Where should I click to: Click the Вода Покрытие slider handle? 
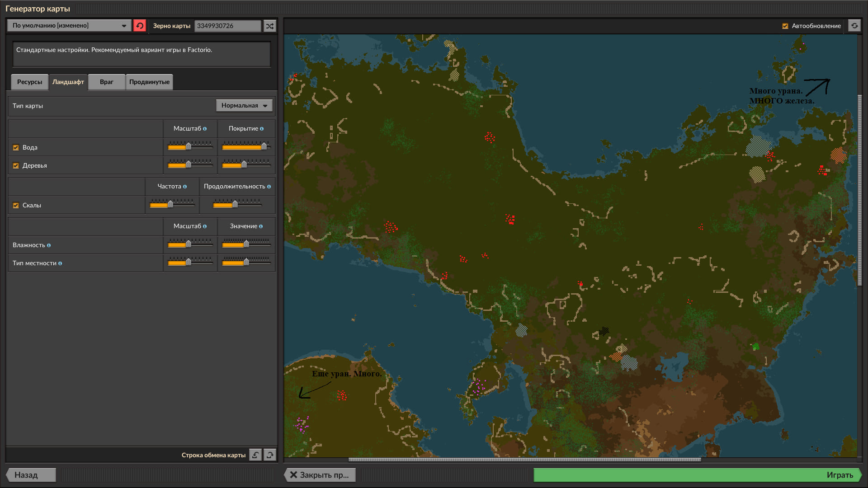point(264,146)
